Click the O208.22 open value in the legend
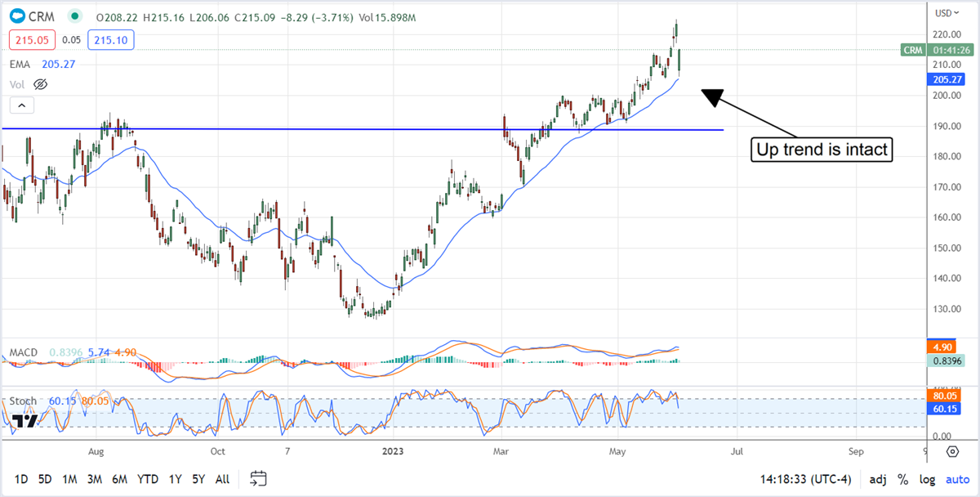980x497 pixels. 118,16
